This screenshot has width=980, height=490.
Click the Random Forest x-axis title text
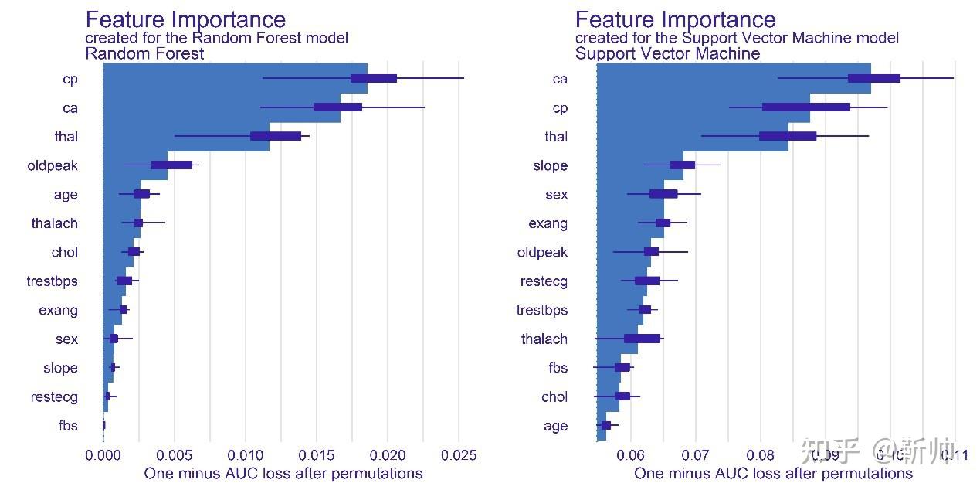pyautogui.click(x=283, y=473)
